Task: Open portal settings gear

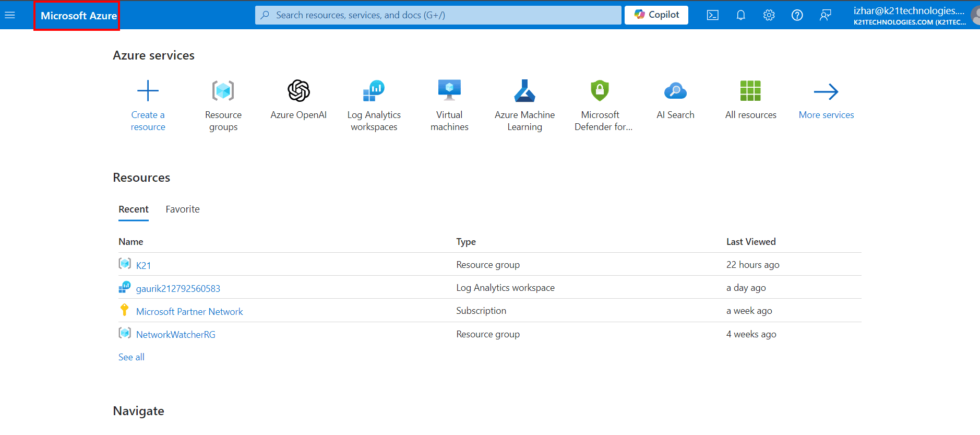Action: click(x=769, y=15)
